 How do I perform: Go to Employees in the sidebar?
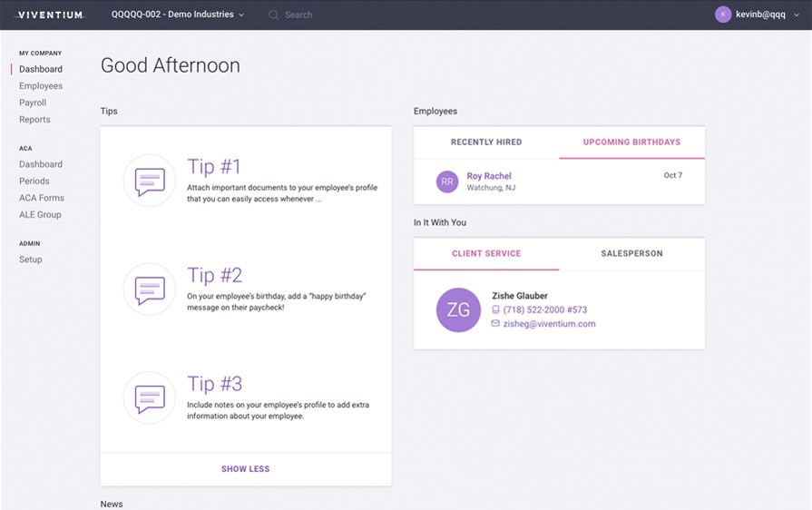(x=41, y=86)
